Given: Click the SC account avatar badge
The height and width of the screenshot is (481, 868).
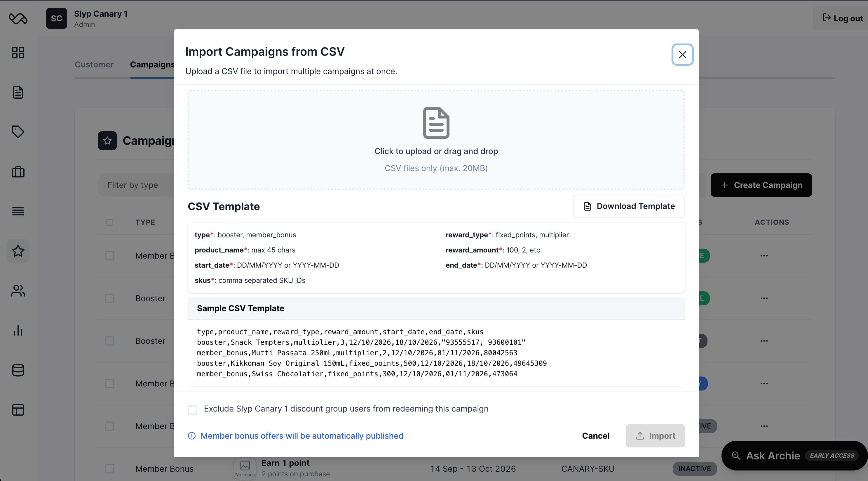Looking at the screenshot, I should point(56,18).
